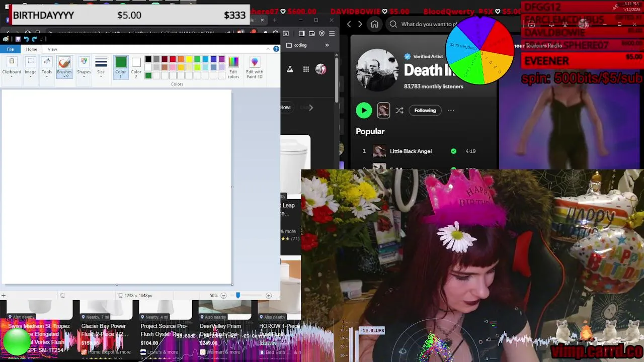The height and width of the screenshot is (362, 644).
Task: Go forward in Spotify
Action: [360, 24]
